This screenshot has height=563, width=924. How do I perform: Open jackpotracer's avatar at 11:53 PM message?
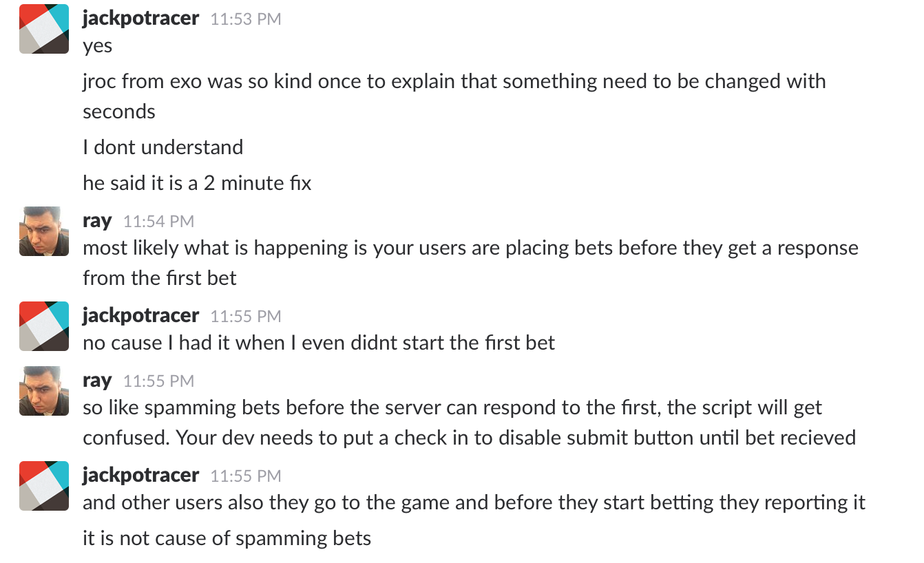(44, 29)
